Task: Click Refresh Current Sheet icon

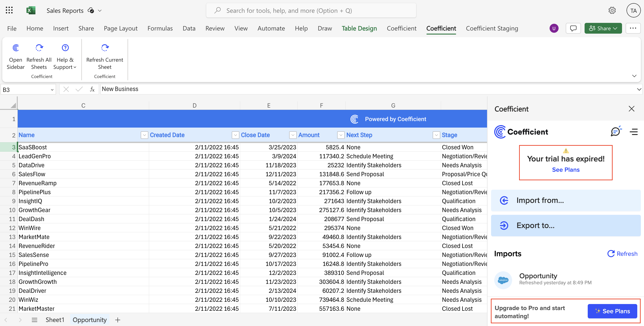Action: [x=105, y=48]
